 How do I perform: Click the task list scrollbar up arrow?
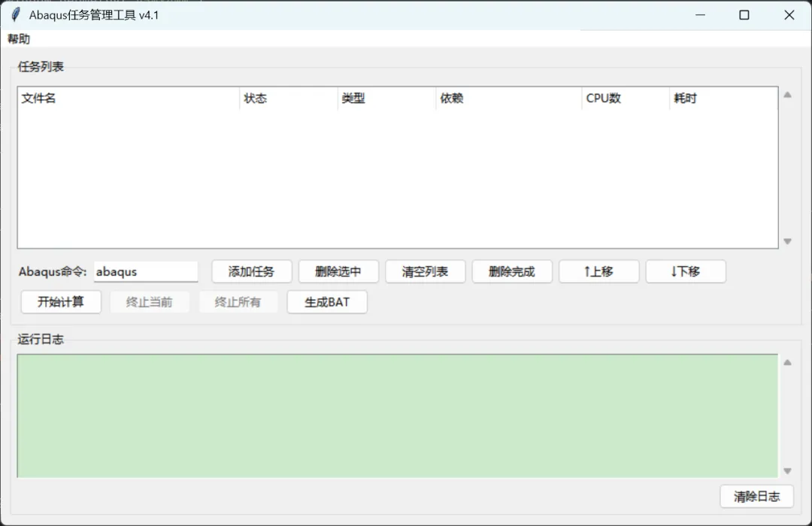pos(788,95)
